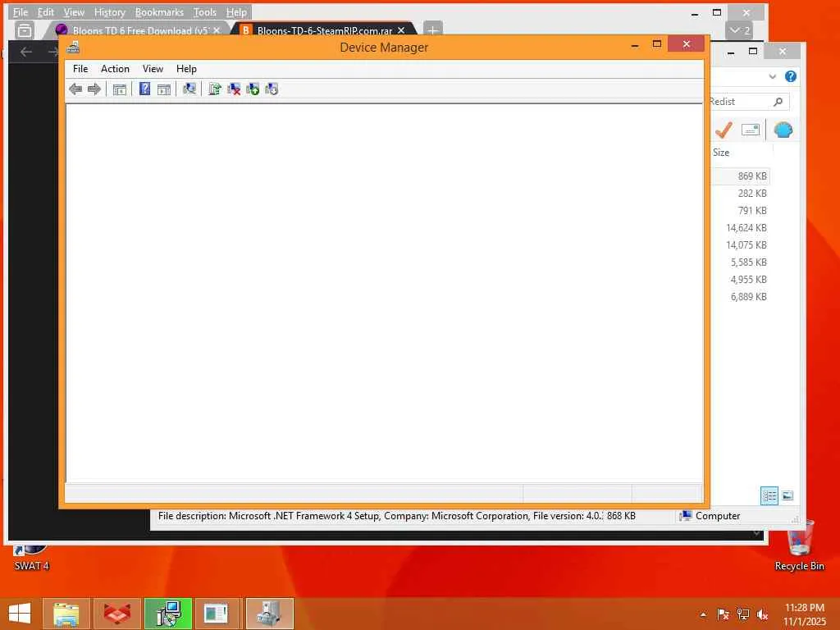The image size is (840, 630).
Task: Click the Update driver software toolbar icon
Action: 215,89
